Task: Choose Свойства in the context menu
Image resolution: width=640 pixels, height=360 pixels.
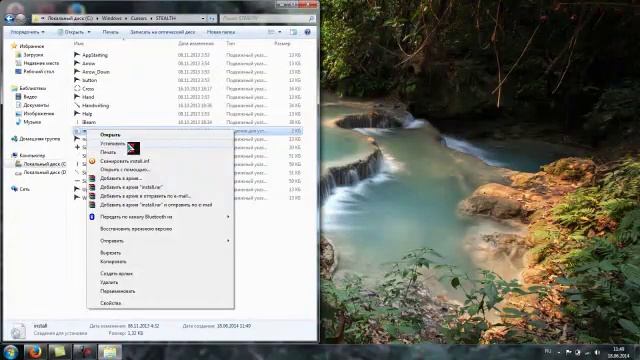Action: (x=111, y=303)
